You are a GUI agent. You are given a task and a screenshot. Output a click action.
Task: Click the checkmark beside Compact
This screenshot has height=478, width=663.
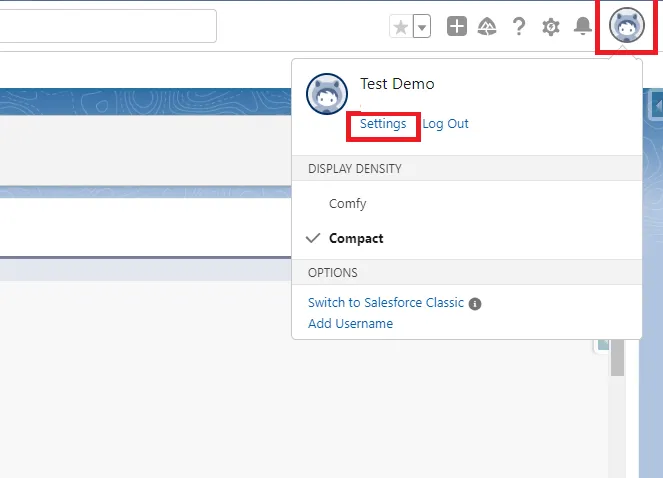coord(314,239)
